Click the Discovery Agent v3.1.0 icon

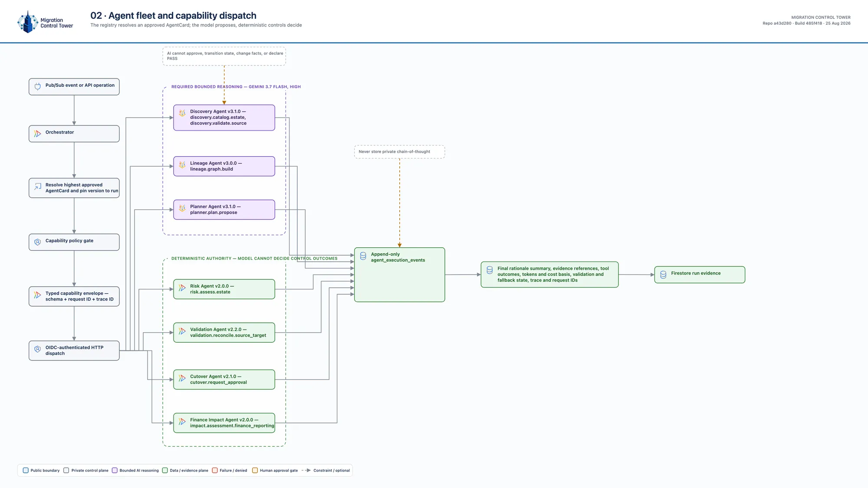point(182,113)
